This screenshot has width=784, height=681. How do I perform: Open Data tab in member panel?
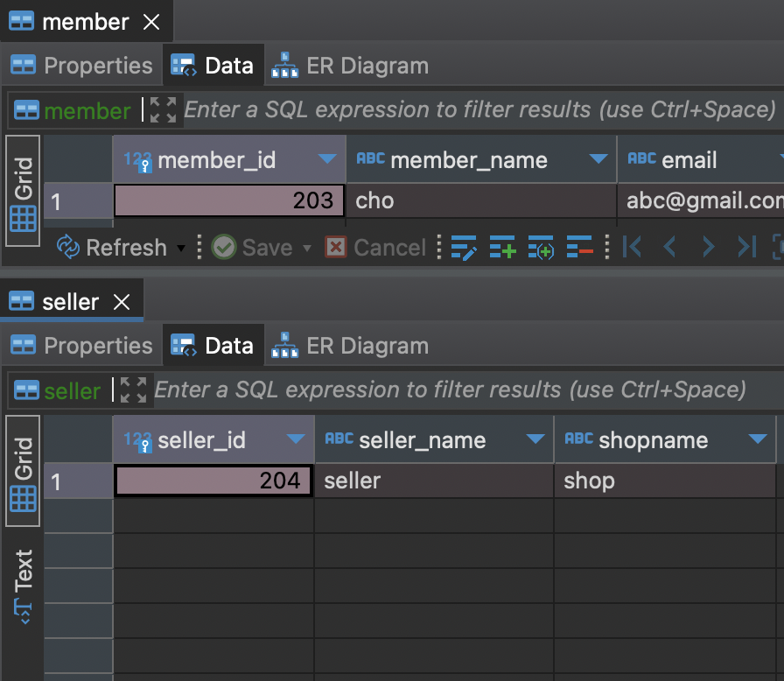[213, 66]
